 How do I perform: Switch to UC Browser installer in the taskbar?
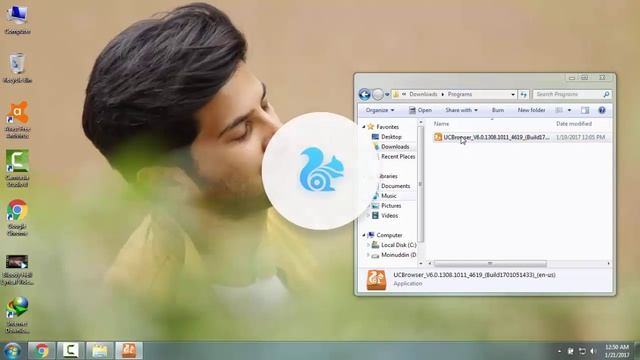coord(129,351)
